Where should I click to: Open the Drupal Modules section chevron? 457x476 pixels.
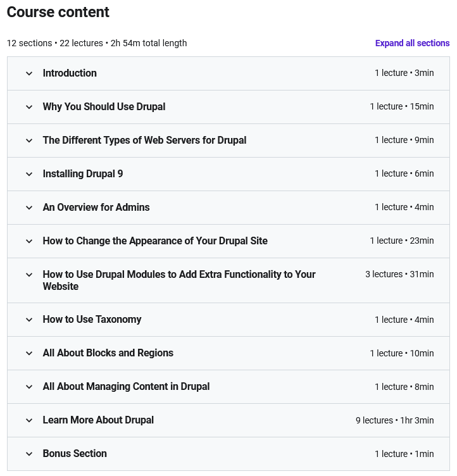tap(29, 275)
